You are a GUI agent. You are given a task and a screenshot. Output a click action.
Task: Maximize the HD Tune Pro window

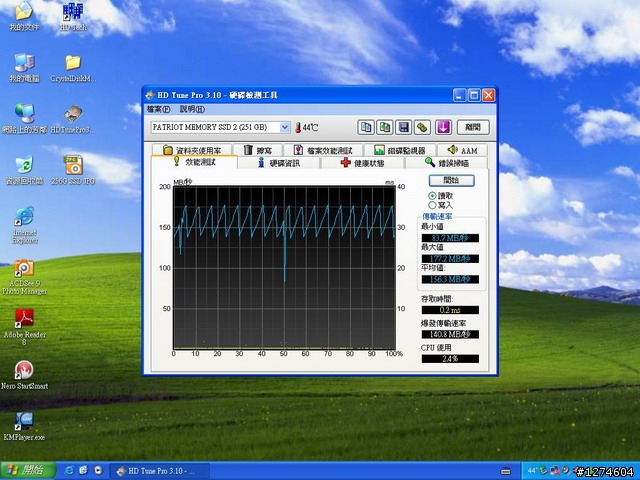[x=474, y=96]
